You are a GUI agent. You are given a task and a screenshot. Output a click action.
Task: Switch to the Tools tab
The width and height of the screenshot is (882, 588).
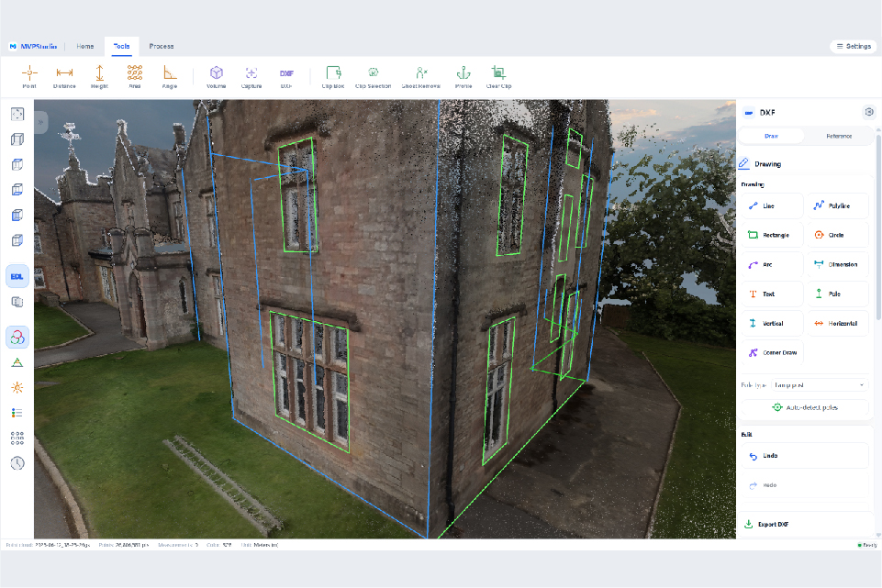[121, 46]
